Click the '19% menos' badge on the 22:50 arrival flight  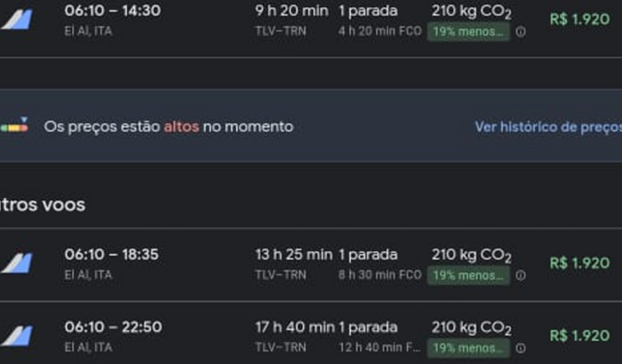(468, 348)
